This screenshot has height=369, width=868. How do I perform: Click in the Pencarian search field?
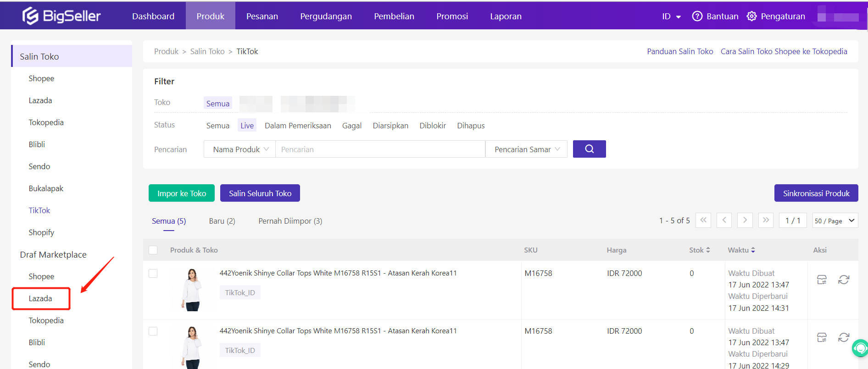(380, 149)
